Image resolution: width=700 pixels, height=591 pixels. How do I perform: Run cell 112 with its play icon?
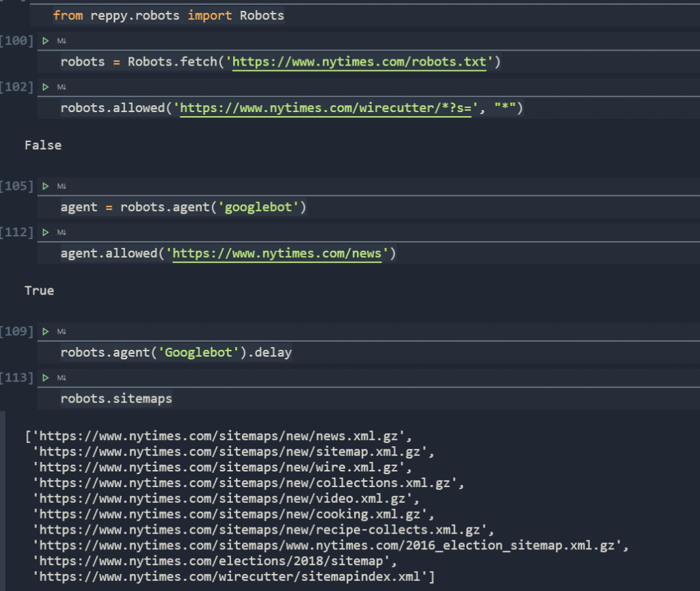(46, 232)
